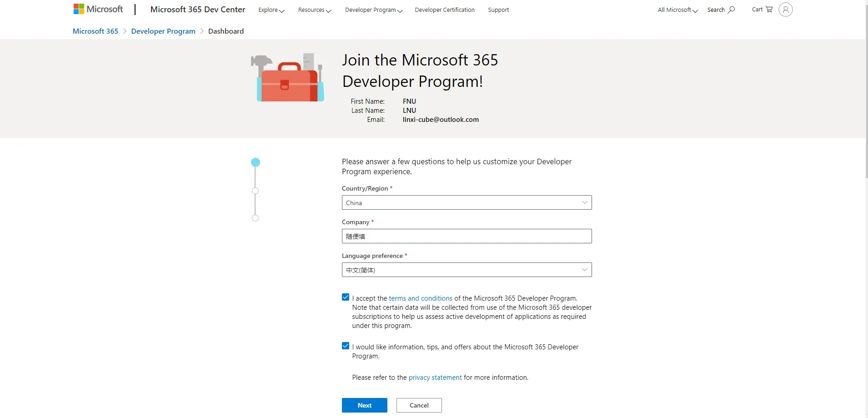
Task: Uncheck the information and offers checkbox
Action: 346,346
